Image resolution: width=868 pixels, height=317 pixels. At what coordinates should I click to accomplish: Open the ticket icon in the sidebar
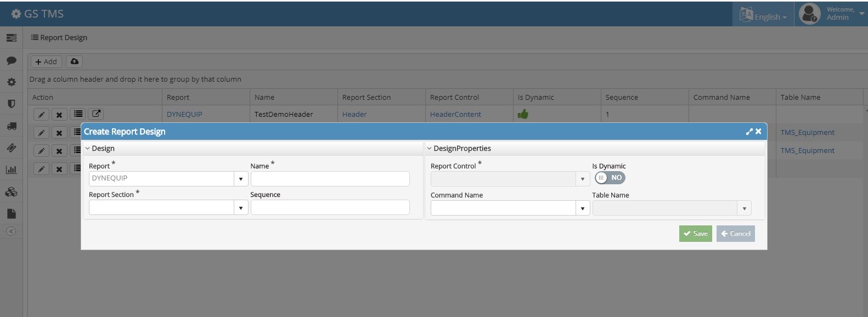pyautogui.click(x=11, y=148)
